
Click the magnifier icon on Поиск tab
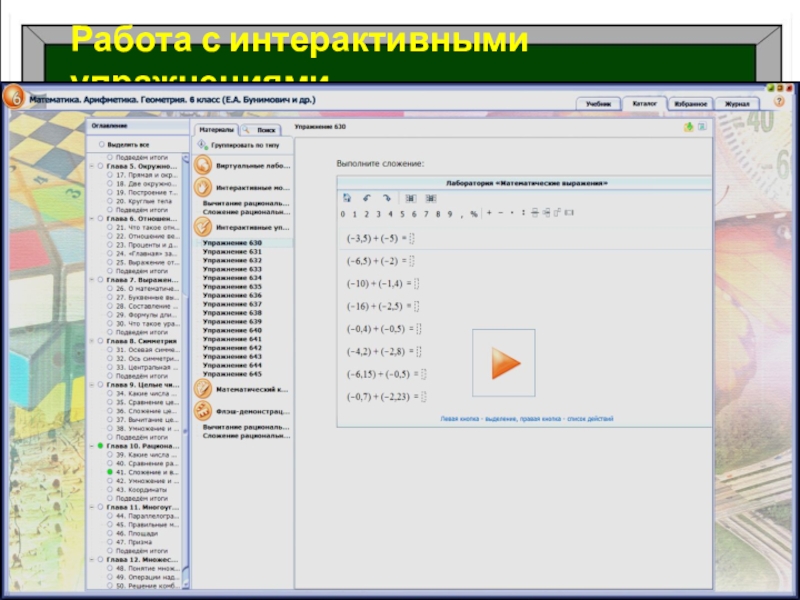[246, 130]
